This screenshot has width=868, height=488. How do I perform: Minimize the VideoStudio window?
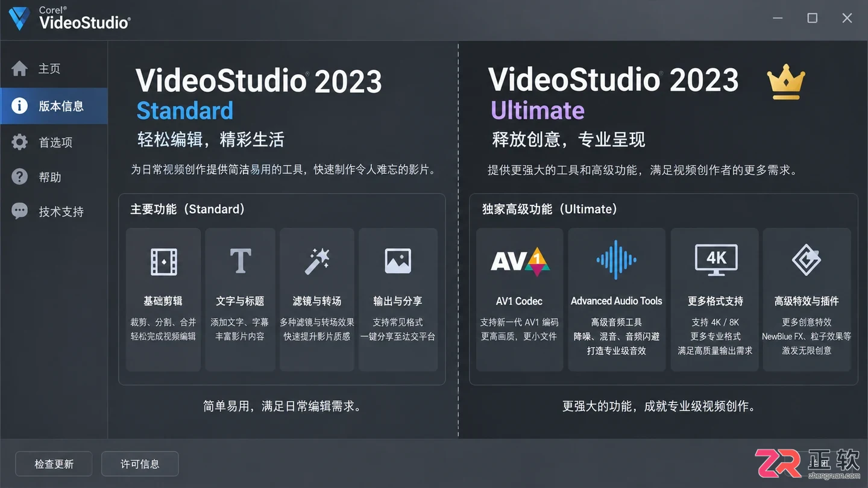coord(778,18)
